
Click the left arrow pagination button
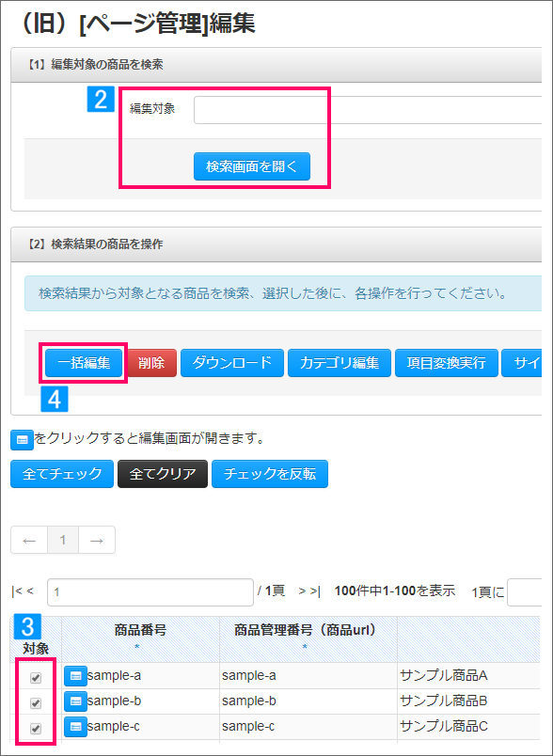coord(29,540)
